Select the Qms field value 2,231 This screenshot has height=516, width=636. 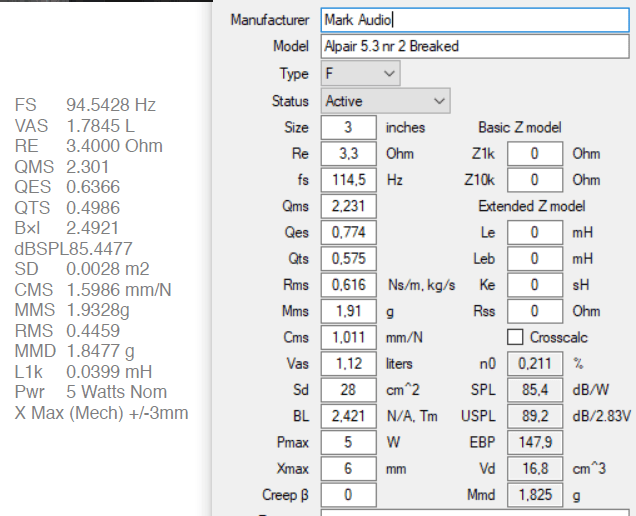click(x=348, y=206)
